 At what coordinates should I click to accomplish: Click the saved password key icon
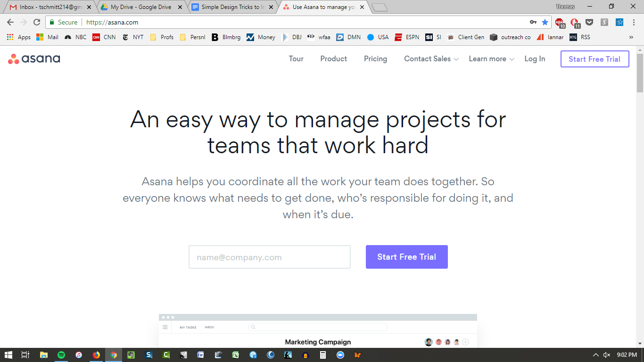(x=533, y=22)
